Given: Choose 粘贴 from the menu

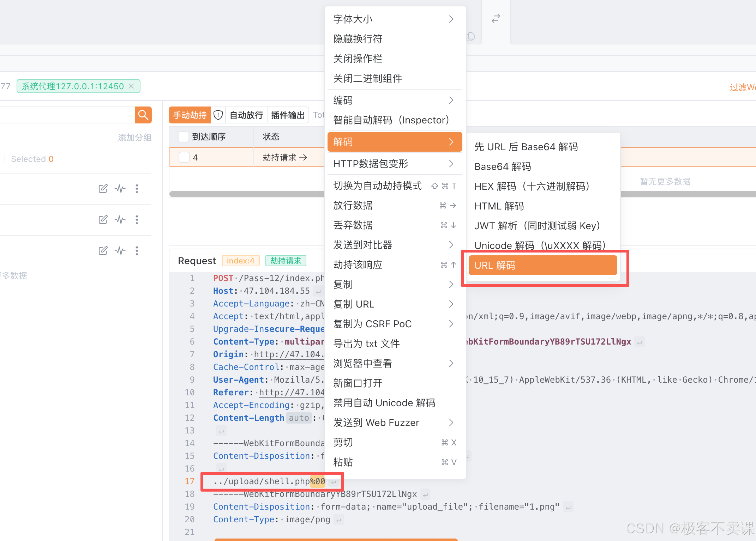Looking at the screenshot, I should tap(395, 462).
